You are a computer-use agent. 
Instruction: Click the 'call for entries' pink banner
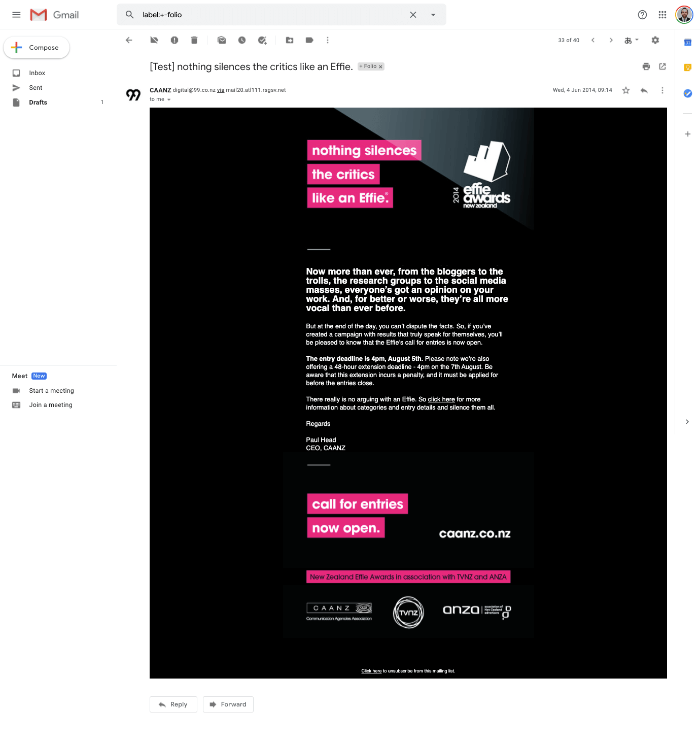click(x=358, y=504)
